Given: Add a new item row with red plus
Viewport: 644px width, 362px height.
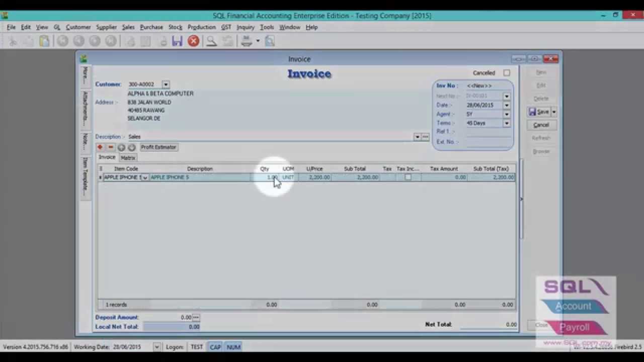Looking at the screenshot, I should coord(100,147).
